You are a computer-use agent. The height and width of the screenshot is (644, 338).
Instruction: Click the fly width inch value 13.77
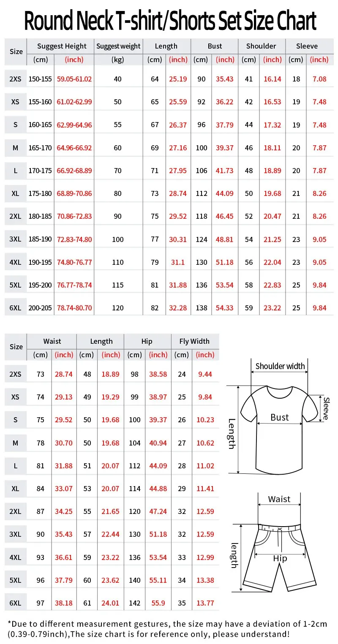point(205,603)
